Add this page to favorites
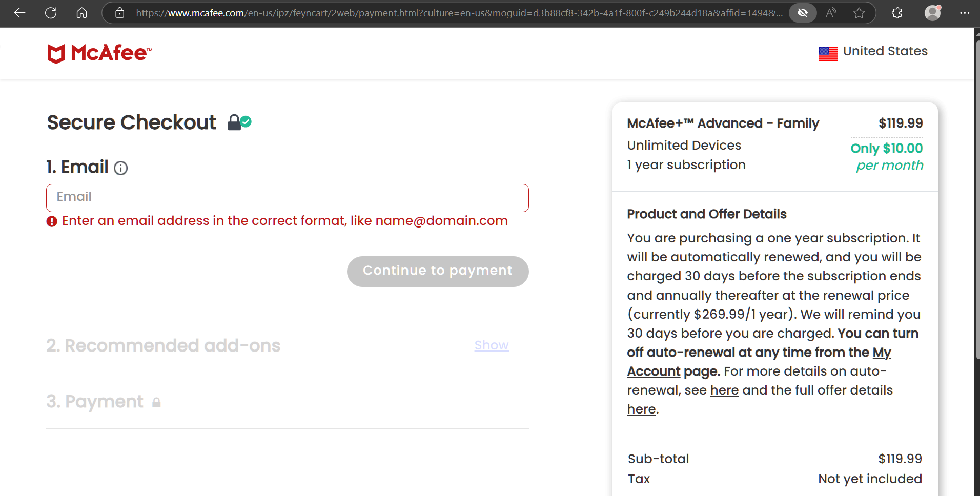Viewport: 980px width, 496px height. pos(859,13)
